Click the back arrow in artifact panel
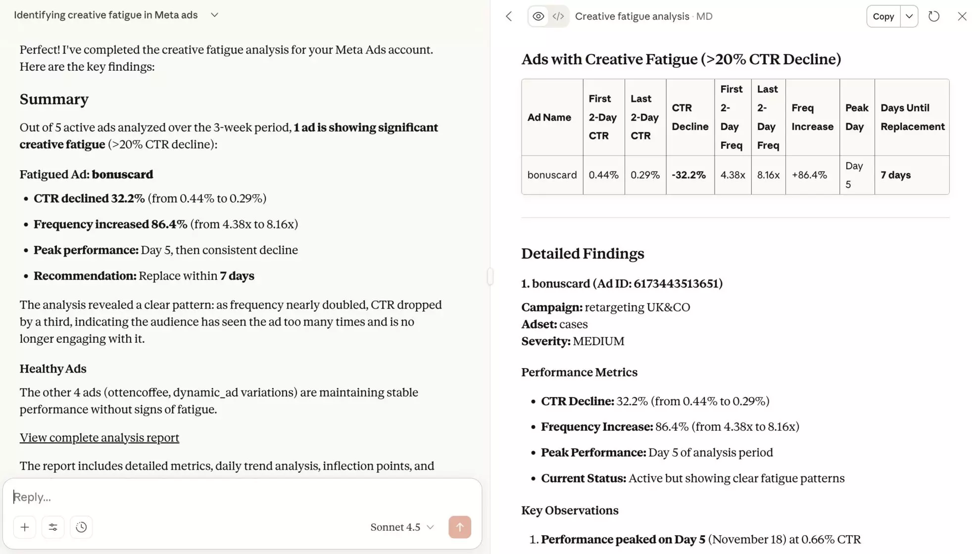 [x=509, y=16]
